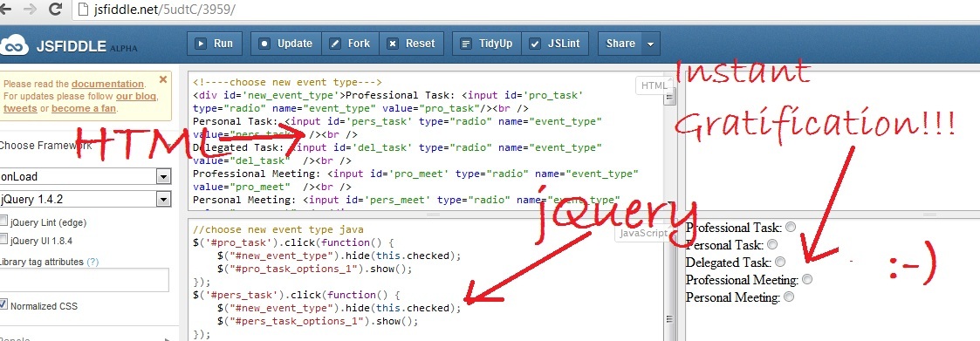
Task: Select Professional Task radio button
Action: pyautogui.click(x=791, y=227)
